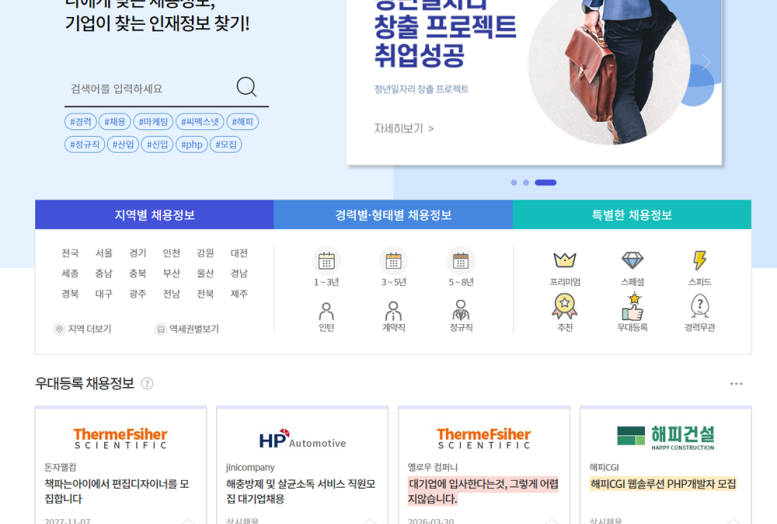Choose the 정규직 employment icon

click(x=461, y=310)
